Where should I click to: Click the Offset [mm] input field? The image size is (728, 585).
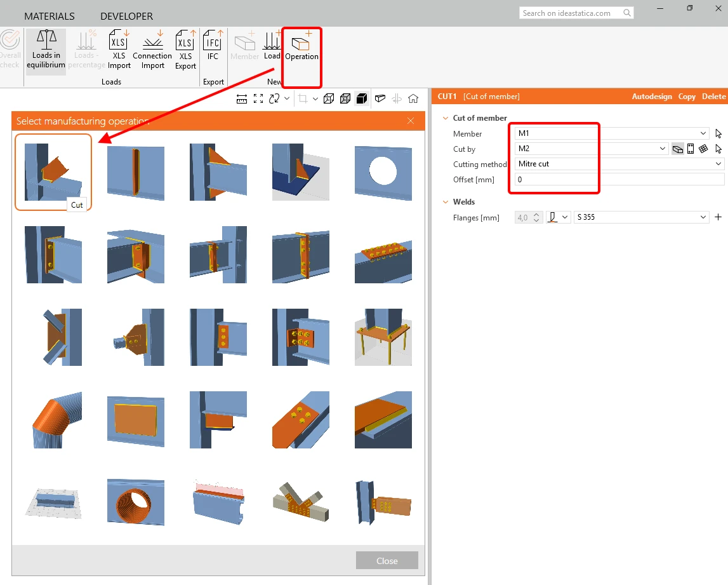pyautogui.click(x=619, y=179)
